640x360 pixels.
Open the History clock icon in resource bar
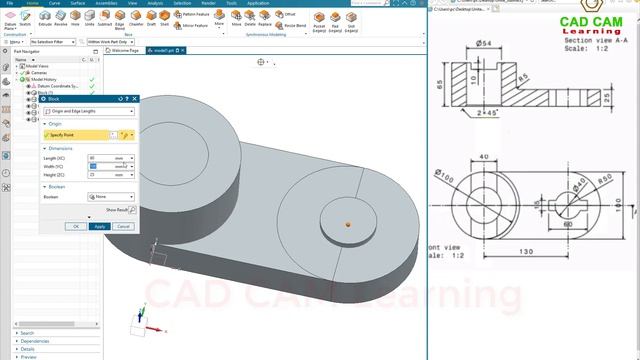click(x=6, y=173)
